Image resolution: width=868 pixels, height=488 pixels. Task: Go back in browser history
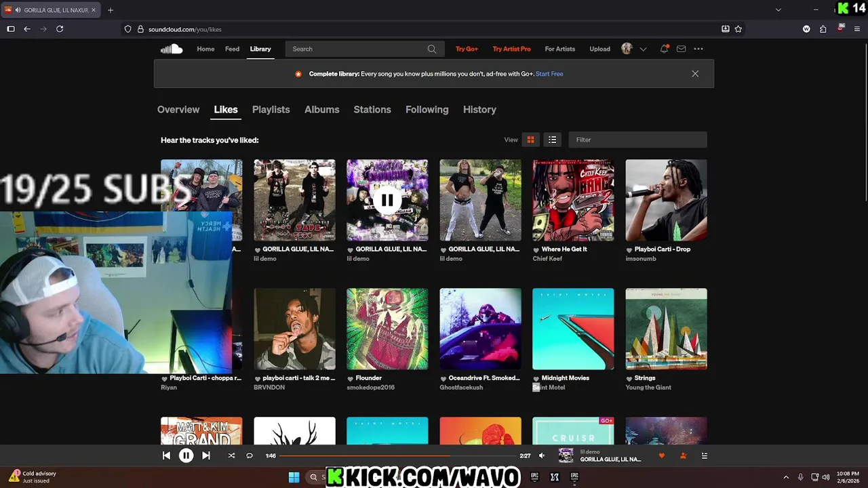click(27, 29)
